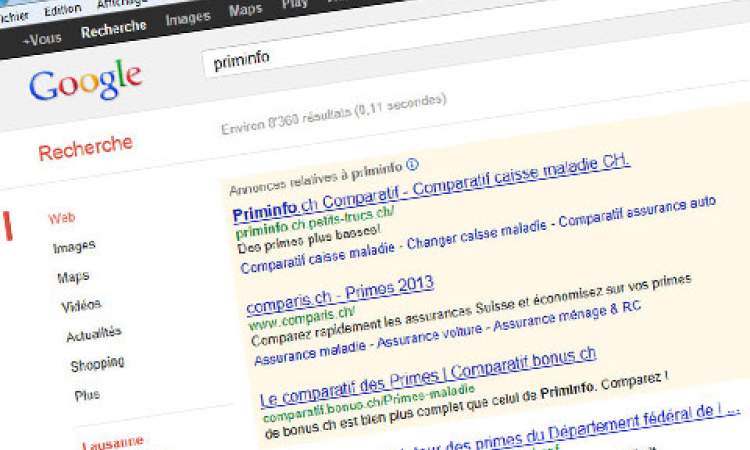Click the Lausanne location link

(113, 443)
